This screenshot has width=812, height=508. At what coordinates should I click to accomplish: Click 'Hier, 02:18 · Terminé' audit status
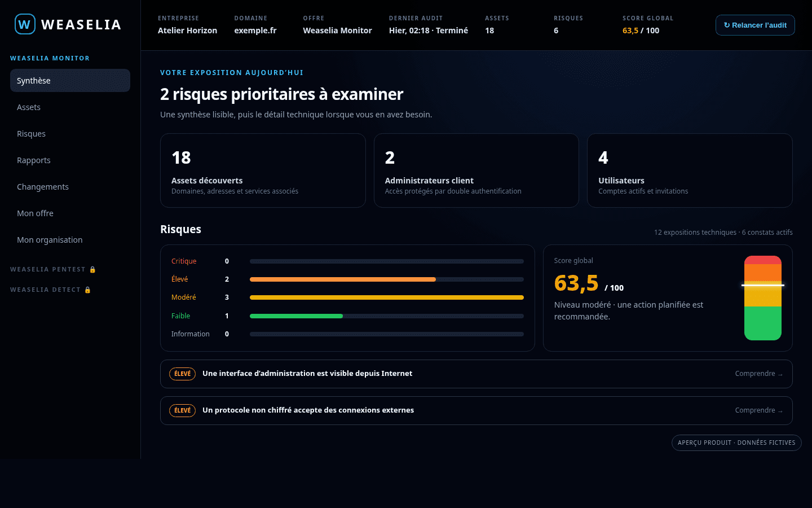tap(429, 30)
